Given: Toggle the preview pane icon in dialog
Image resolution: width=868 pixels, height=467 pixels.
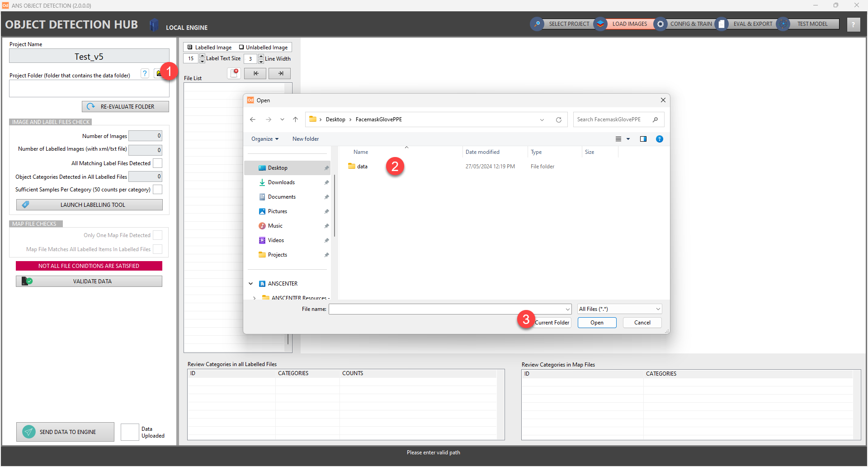Looking at the screenshot, I should tap(643, 139).
